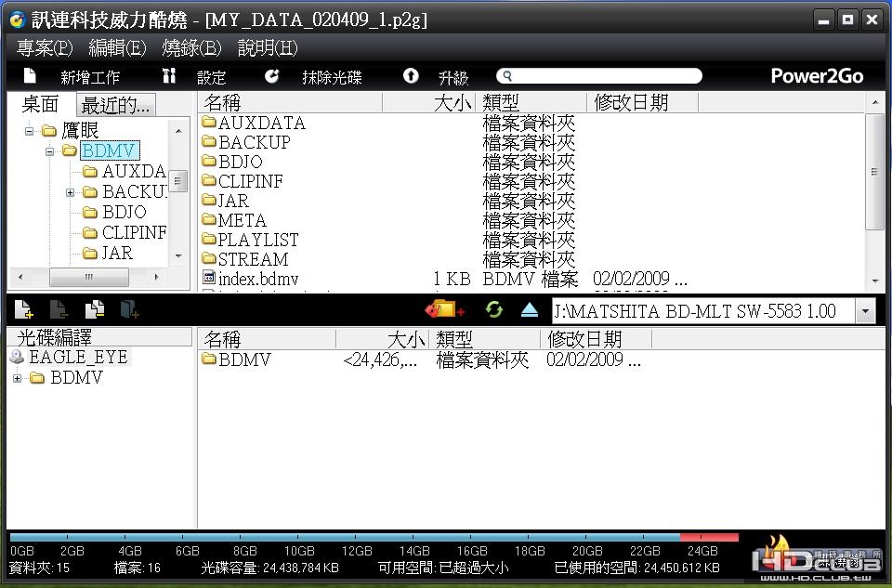Click the 抹除光碟 erase disc icon
This screenshot has height=588, width=892.
(x=272, y=75)
